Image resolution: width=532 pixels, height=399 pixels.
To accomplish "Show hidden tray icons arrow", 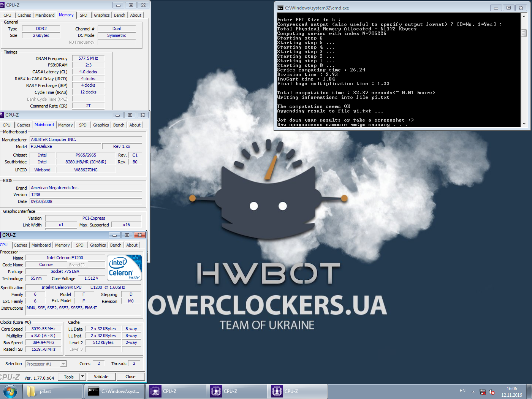I will click(473, 392).
